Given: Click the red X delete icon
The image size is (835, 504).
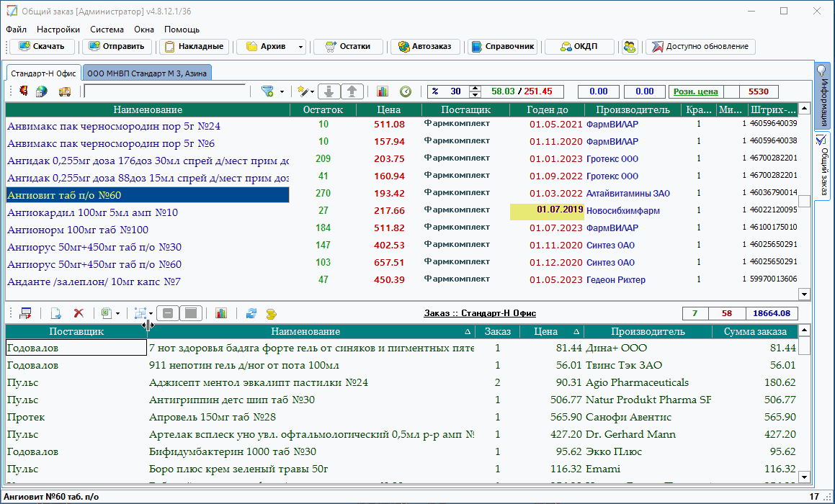Looking at the screenshot, I should click(x=79, y=313).
